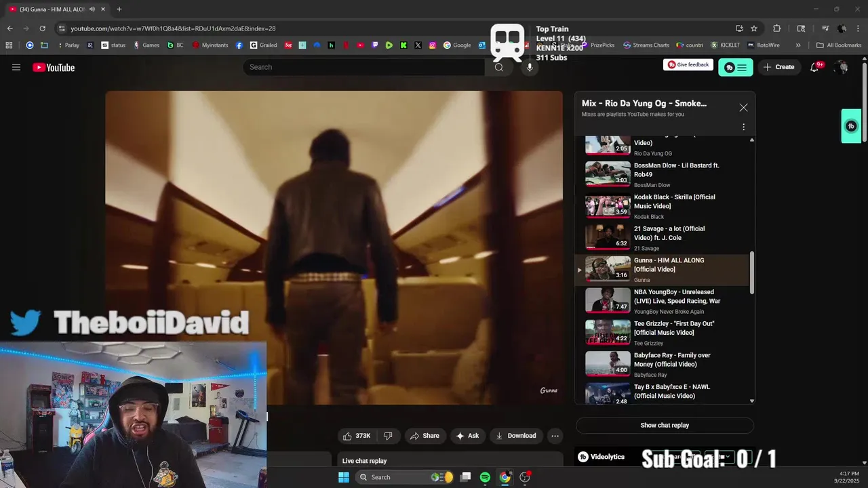Open the account avatar menu

click(x=842, y=67)
